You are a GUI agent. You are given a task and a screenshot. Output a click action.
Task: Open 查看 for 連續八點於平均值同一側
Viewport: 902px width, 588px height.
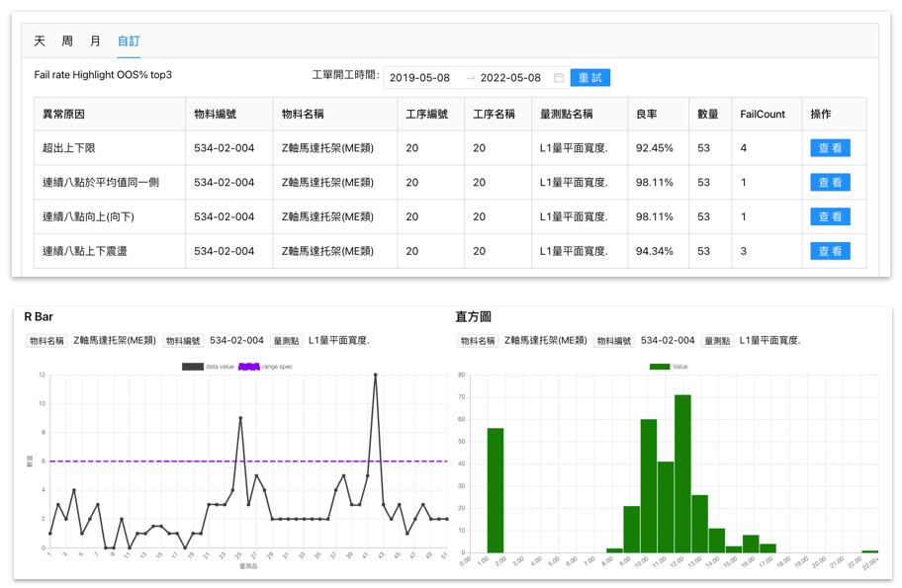pos(830,182)
